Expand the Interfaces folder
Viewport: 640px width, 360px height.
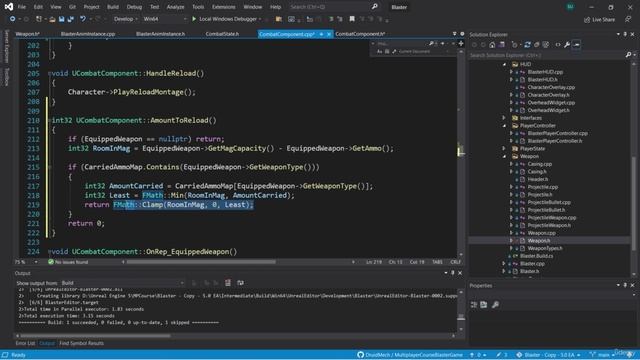tap(504, 118)
